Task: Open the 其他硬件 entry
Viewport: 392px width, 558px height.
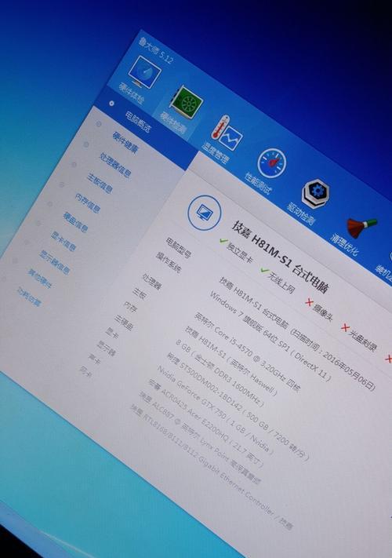Action: coord(40,279)
